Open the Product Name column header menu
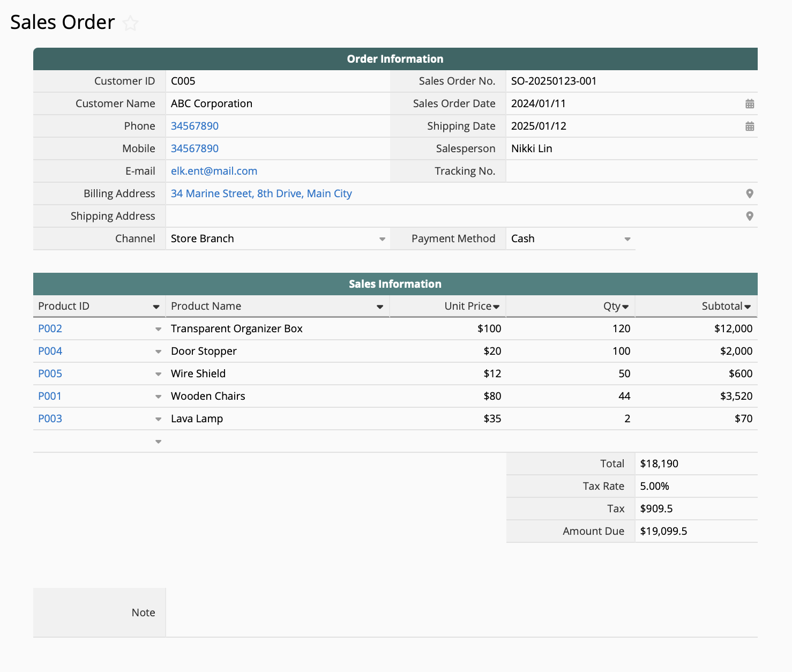 [379, 307]
